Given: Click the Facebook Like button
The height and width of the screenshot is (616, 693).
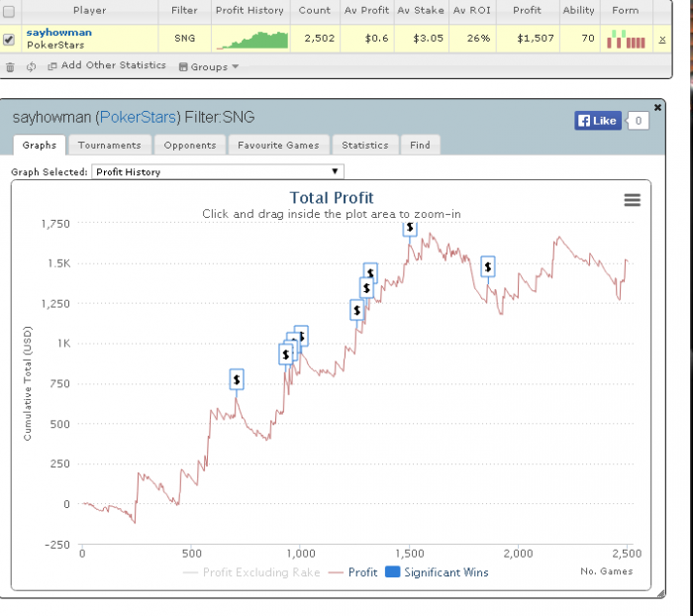Looking at the screenshot, I should click(x=598, y=121).
